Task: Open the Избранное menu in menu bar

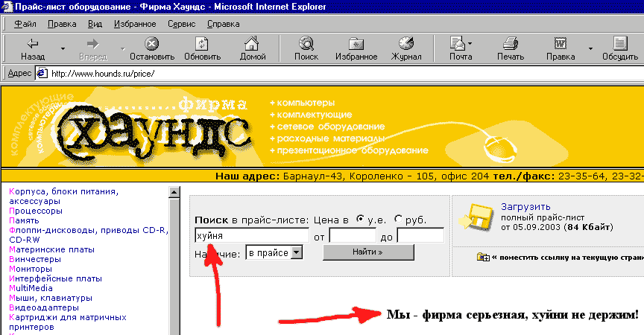Action: 135,24
